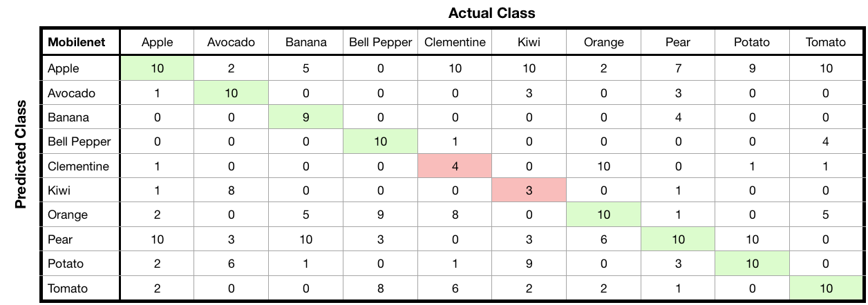Select the Bell Pepper column header
Screen dimensions: 868x305
[x=380, y=42]
